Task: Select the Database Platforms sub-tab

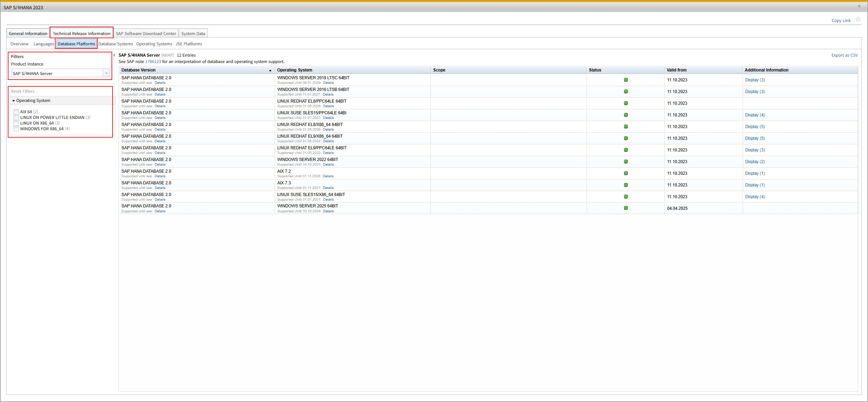Action: 76,44
